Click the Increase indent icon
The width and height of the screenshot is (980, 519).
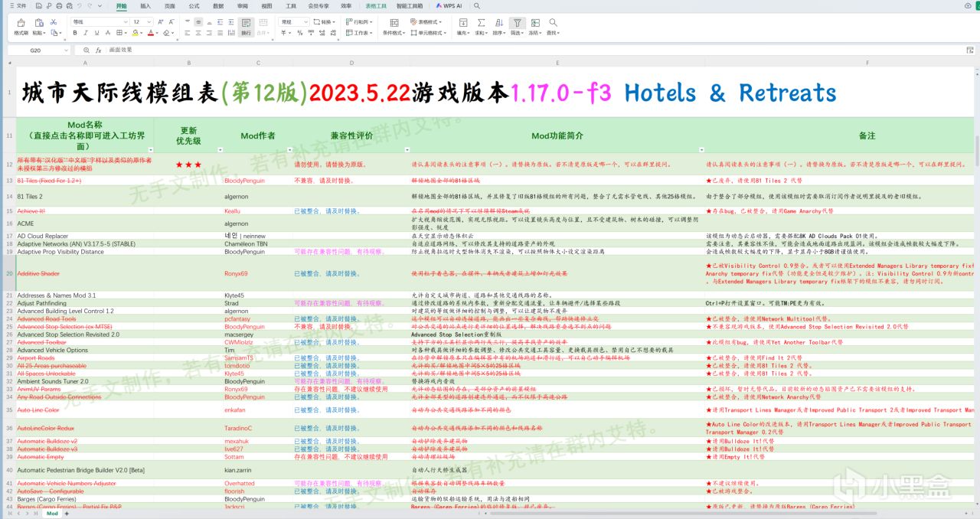(231, 21)
